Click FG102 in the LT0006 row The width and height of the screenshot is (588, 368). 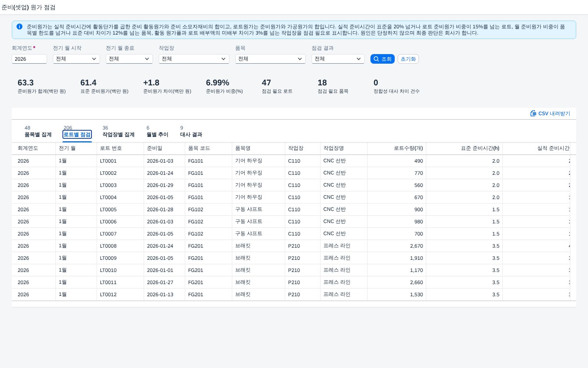pyautogui.click(x=208, y=222)
